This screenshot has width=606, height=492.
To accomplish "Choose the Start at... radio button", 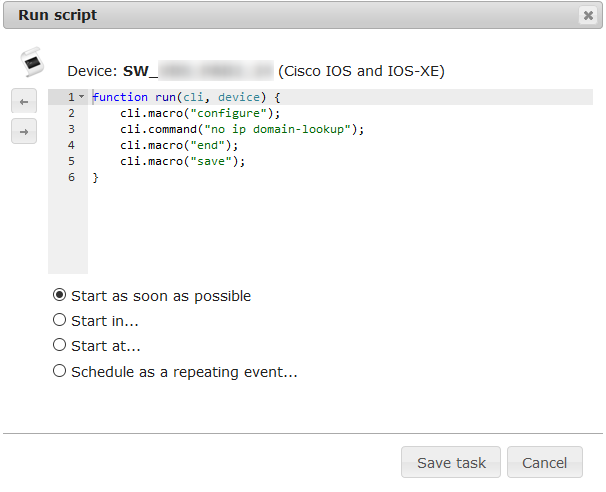I will pyautogui.click(x=59, y=345).
